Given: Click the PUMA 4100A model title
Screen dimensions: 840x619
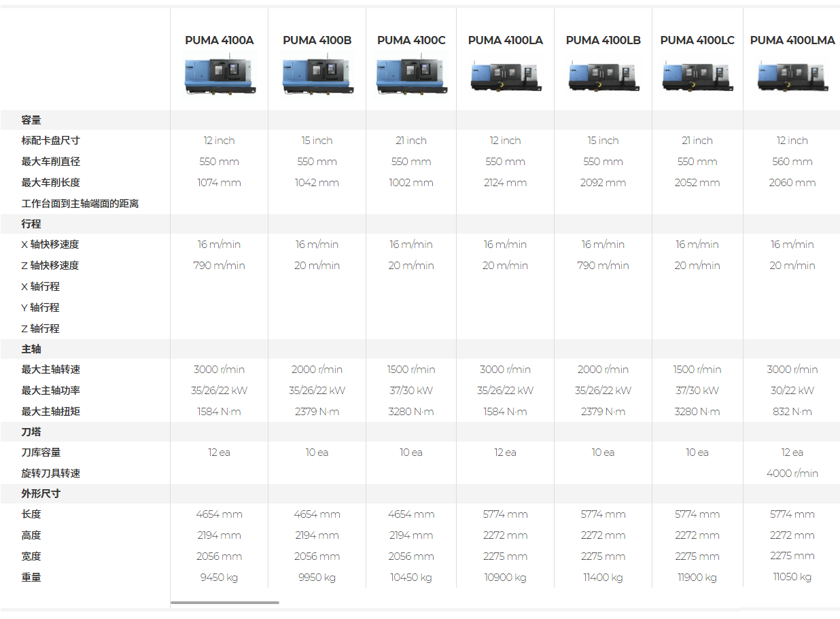Looking at the screenshot, I should click(x=220, y=40).
